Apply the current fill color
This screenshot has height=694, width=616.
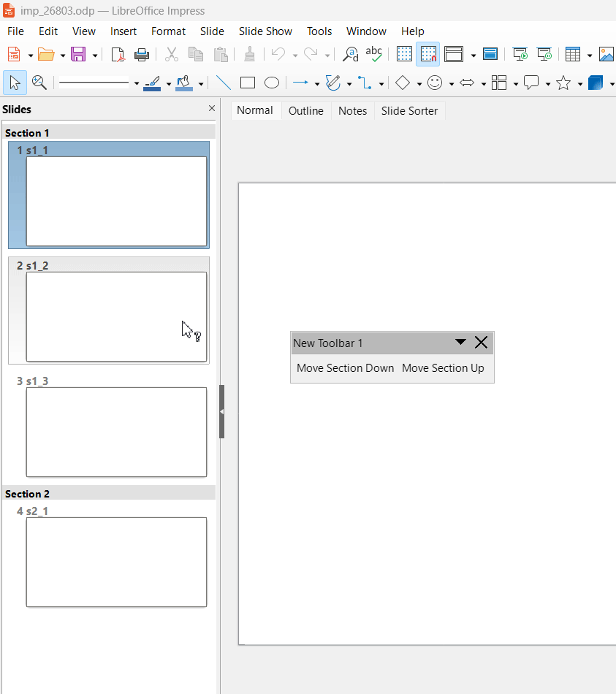184,83
